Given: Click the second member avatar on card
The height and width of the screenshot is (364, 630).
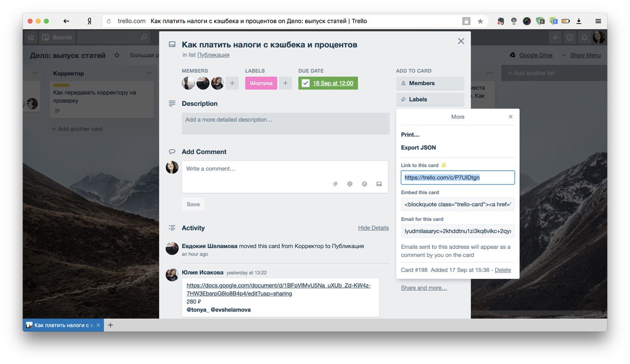Looking at the screenshot, I should coord(203,83).
